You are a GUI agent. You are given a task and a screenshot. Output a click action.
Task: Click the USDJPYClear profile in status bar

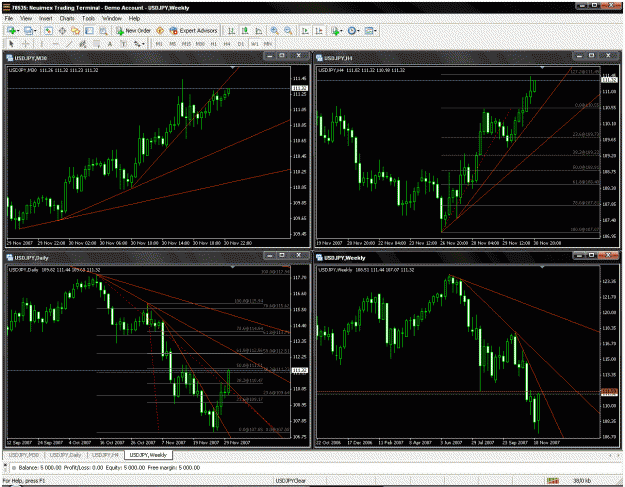(x=291, y=481)
